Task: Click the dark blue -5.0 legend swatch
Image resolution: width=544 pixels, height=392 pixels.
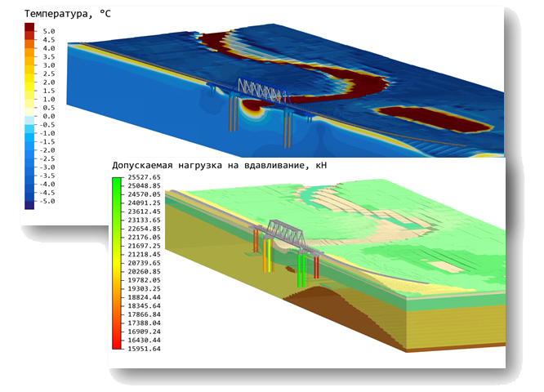Action: [x=29, y=205]
